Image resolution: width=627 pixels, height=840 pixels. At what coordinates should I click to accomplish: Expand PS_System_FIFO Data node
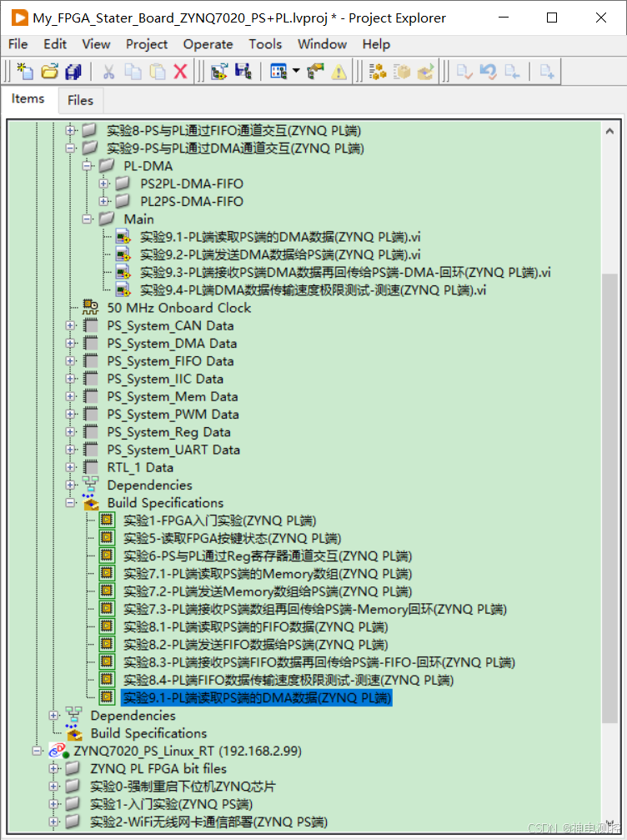pos(70,361)
